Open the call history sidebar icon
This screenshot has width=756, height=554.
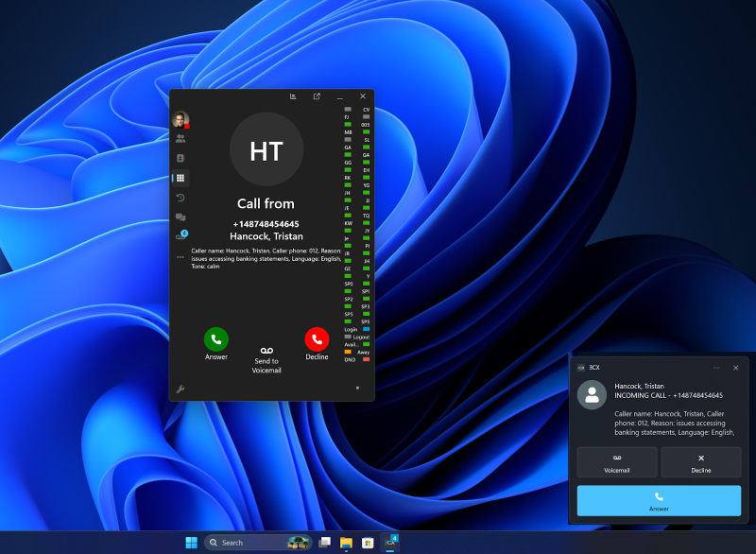click(x=180, y=198)
